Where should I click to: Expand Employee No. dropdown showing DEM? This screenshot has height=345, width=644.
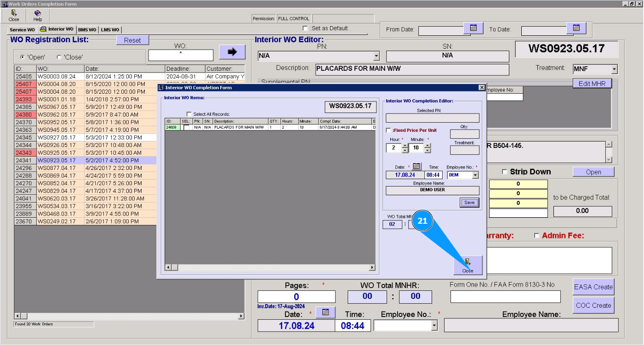(475, 175)
